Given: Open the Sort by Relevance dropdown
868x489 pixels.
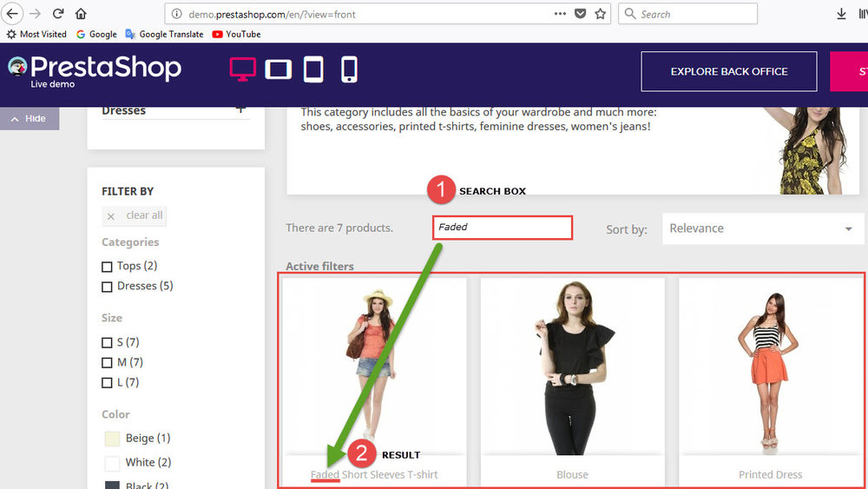Looking at the screenshot, I should click(763, 228).
